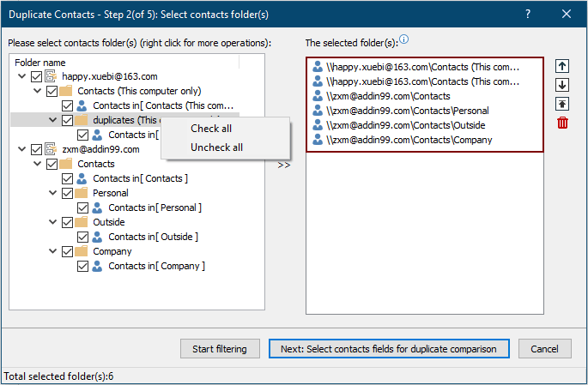Collapse the zxm@addin99.com account node
588x385 pixels.
(21, 149)
